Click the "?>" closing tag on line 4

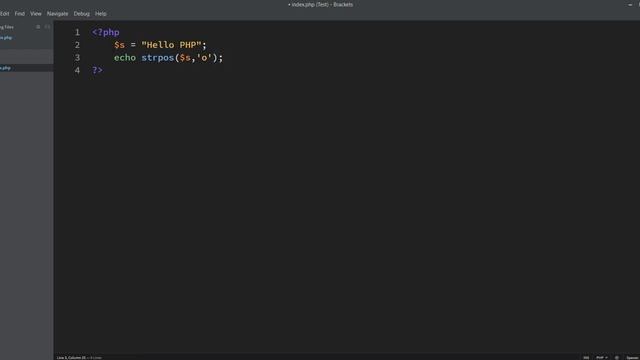(97, 70)
